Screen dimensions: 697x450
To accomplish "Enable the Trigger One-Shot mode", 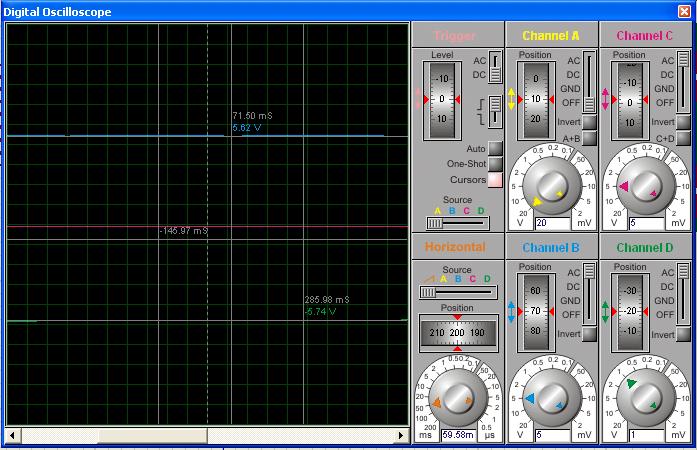I will pos(495,164).
